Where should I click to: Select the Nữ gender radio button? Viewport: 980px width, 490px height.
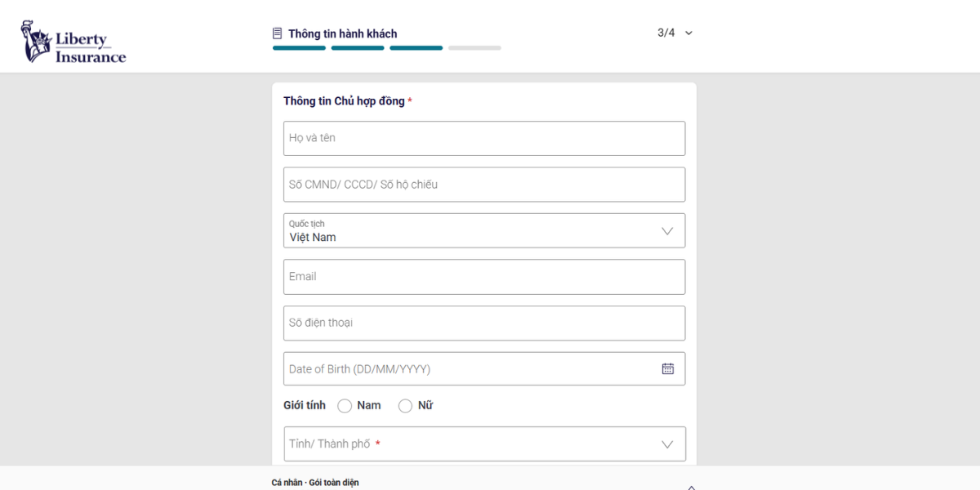pyautogui.click(x=405, y=406)
